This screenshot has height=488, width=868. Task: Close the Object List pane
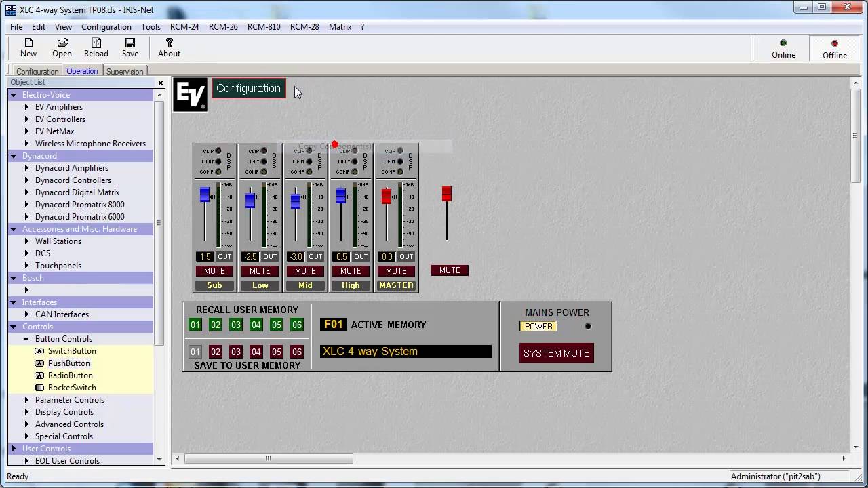(161, 83)
